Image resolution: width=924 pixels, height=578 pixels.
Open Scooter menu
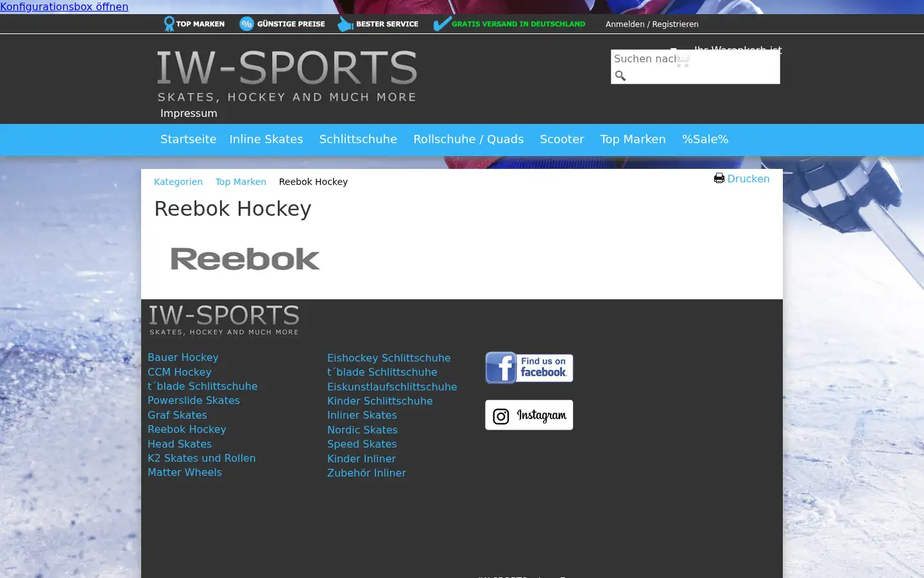pyautogui.click(x=562, y=139)
